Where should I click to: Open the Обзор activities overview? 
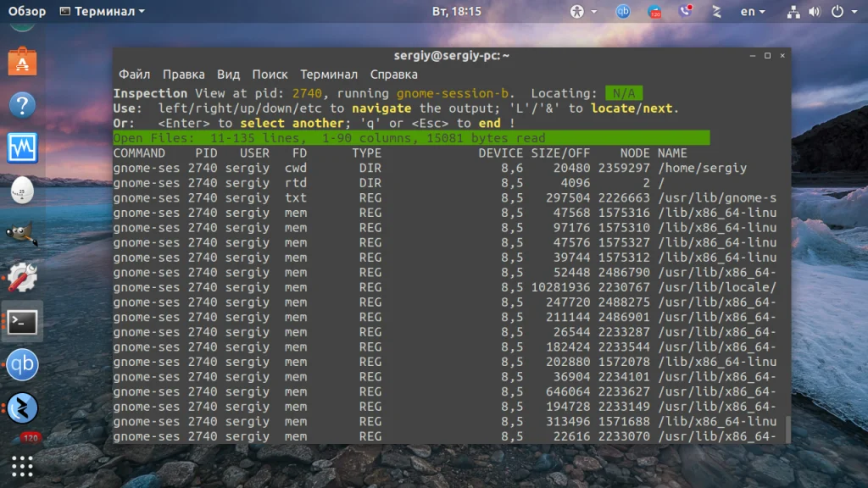(26, 11)
